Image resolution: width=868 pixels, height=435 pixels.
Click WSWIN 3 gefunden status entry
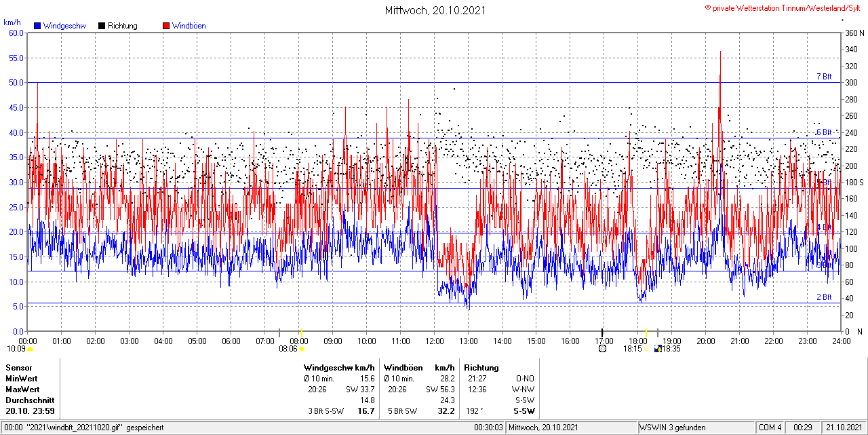(673, 428)
